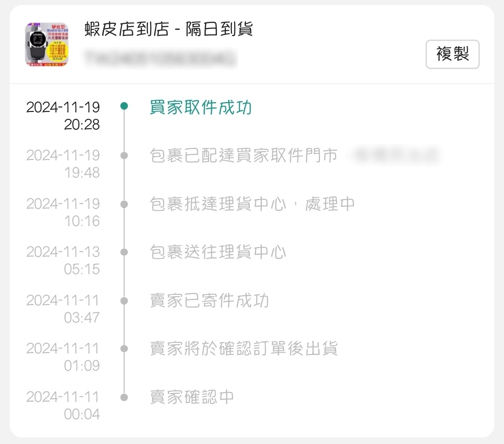Click the 複製 copy button
Image resolution: width=504 pixels, height=444 pixels.
click(452, 54)
